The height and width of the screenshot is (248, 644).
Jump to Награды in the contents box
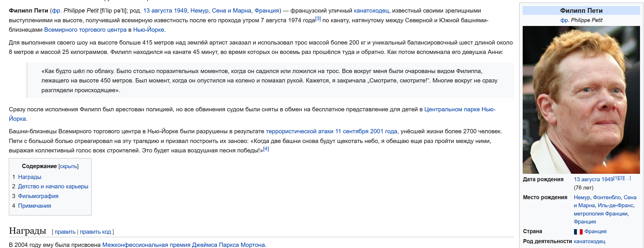click(30, 177)
